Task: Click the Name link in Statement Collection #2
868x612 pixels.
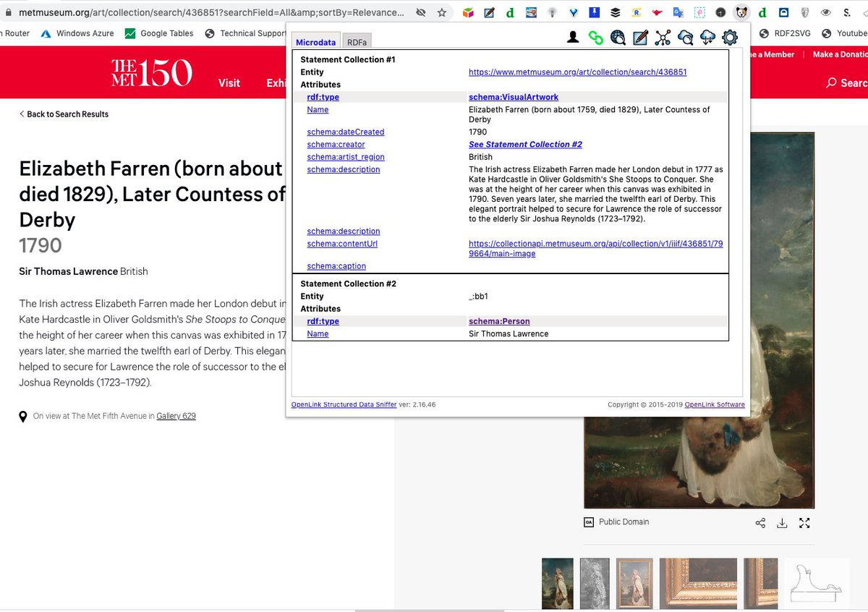Action: tap(318, 334)
